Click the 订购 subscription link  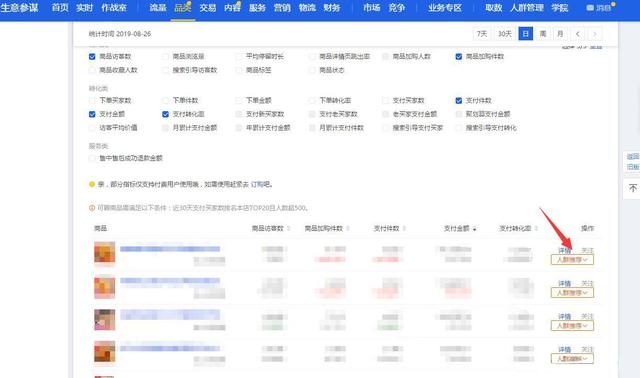tap(257, 185)
